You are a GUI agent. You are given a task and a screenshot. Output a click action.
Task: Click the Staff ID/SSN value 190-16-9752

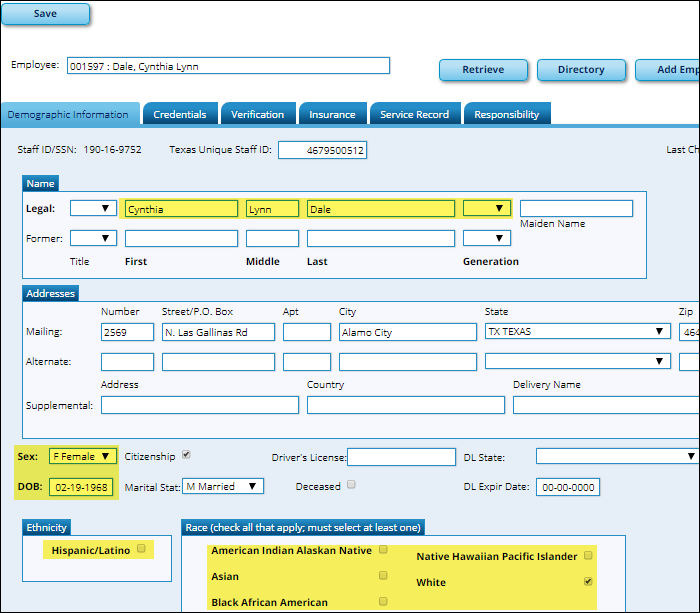click(112, 150)
